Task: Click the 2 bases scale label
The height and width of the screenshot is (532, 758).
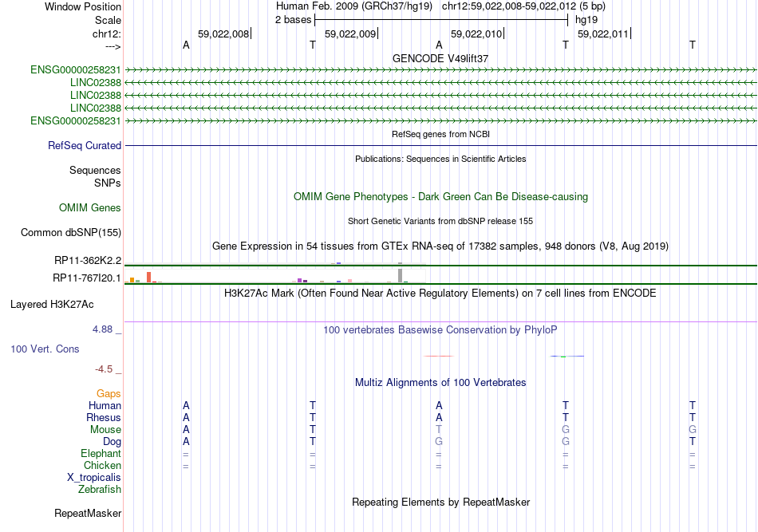Action: [293, 20]
